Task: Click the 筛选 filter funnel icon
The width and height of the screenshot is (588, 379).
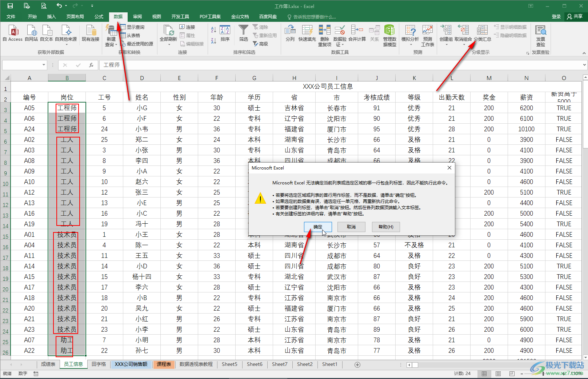Action: click(x=243, y=31)
